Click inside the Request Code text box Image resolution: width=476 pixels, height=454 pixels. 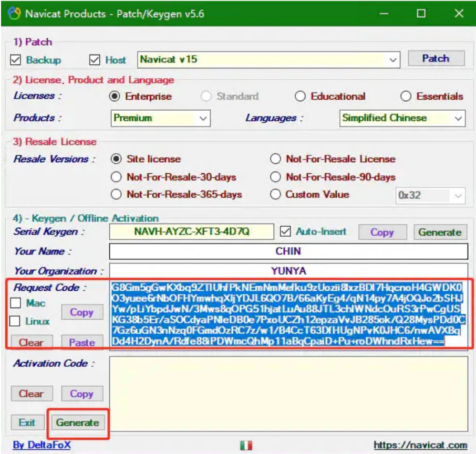(288, 315)
